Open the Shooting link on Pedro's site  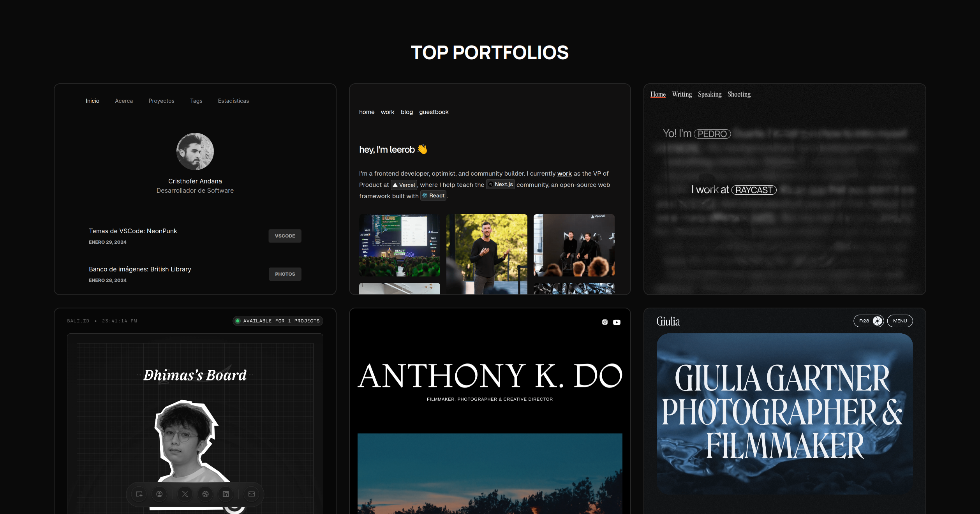pyautogui.click(x=739, y=94)
